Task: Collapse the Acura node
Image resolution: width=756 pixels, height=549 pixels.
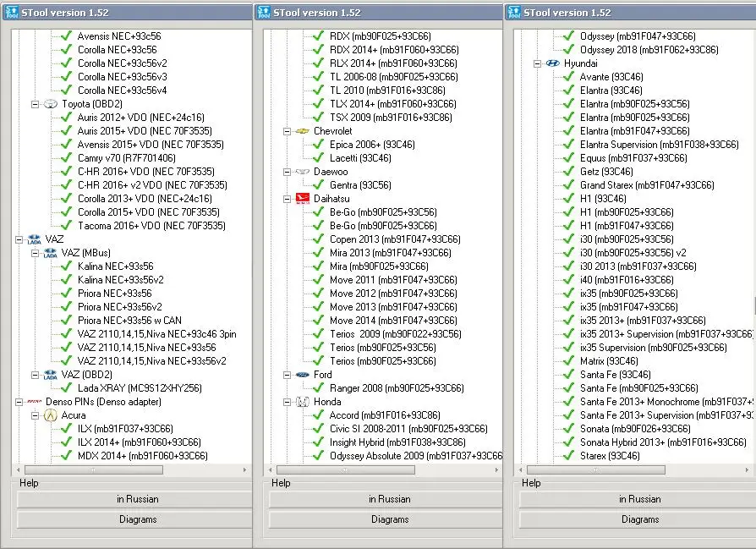Action: coord(36,415)
